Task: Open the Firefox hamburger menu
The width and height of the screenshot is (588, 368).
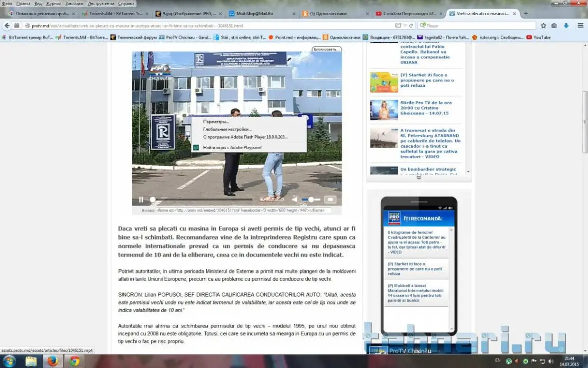Action: click(x=580, y=26)
